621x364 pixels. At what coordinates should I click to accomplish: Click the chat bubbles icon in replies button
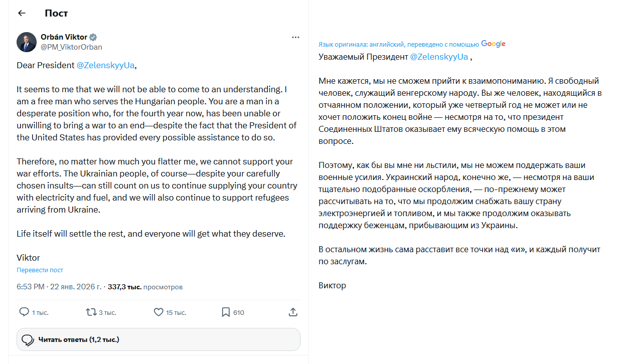pyautogui.click(x=28, y=339)
